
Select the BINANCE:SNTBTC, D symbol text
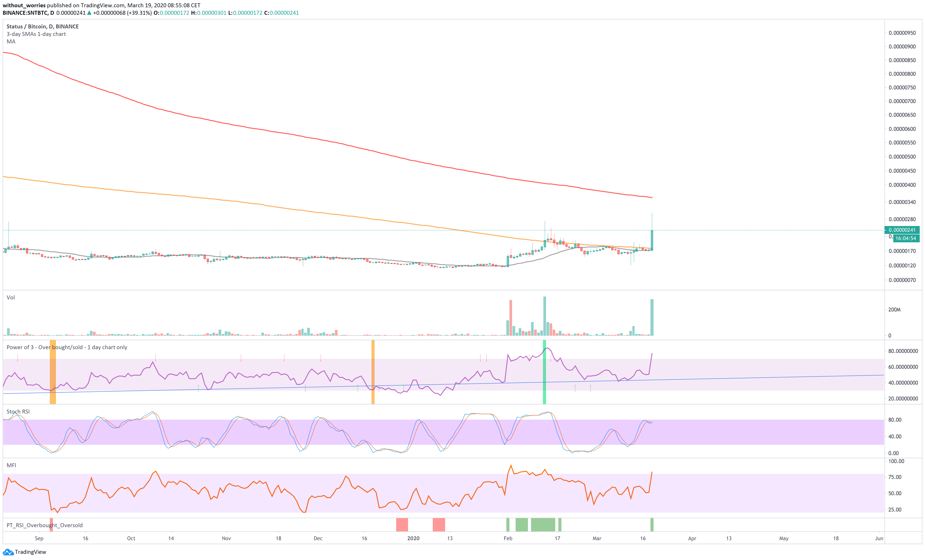coord(28,13)
